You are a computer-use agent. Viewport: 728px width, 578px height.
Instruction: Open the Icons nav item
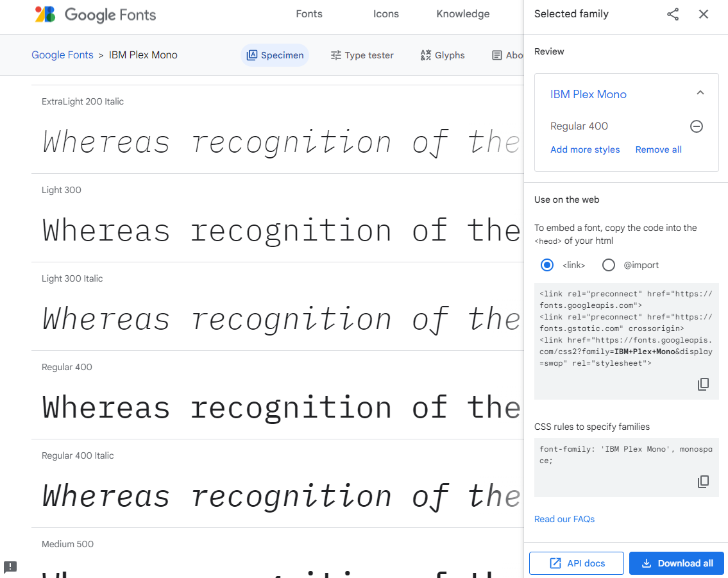click(x=386, y=14)
